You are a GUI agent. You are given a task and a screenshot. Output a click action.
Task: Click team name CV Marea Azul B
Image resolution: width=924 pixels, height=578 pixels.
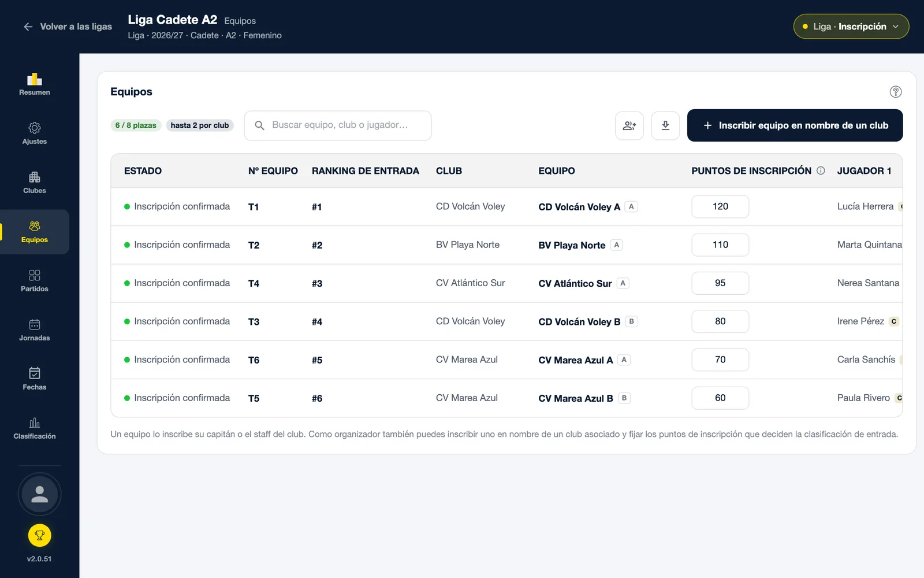(576, 398)
